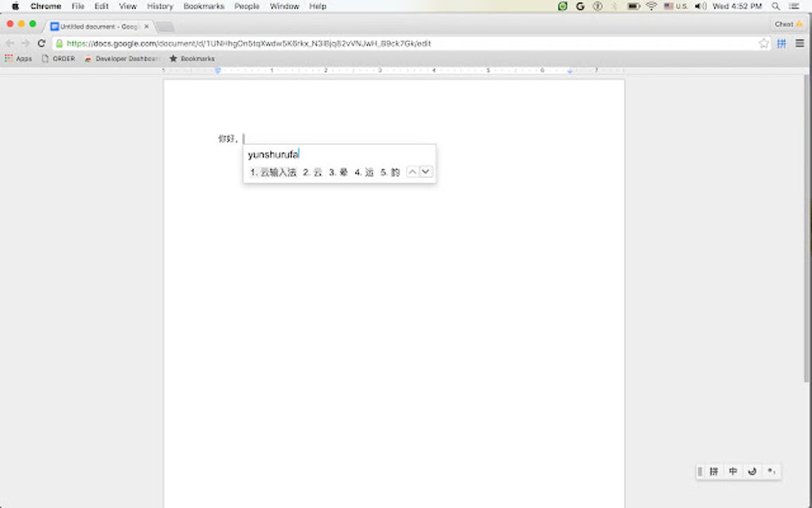Click the 拼 input extension icon near address bar

pyautogui.click(x=781, y=44)
